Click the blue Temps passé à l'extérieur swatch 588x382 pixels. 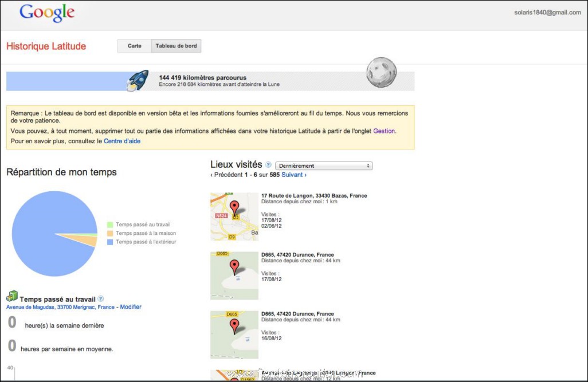pos(110,242)
